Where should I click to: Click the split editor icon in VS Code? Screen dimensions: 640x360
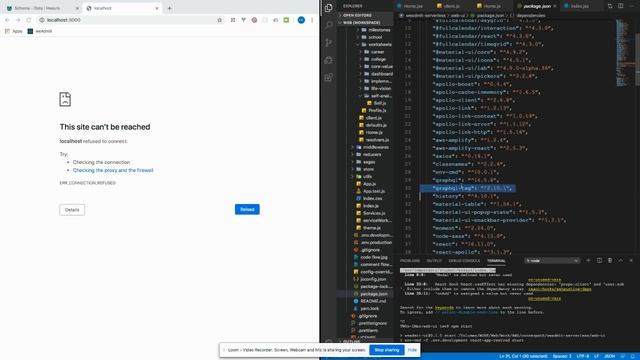tap(620, 6)
